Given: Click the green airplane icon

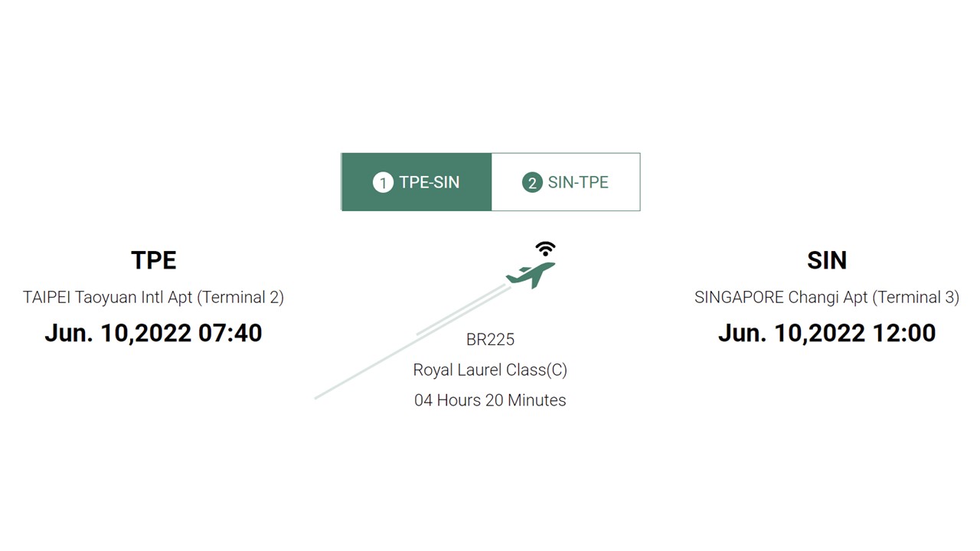Looking at the screenshot, I should coord(531,274).
